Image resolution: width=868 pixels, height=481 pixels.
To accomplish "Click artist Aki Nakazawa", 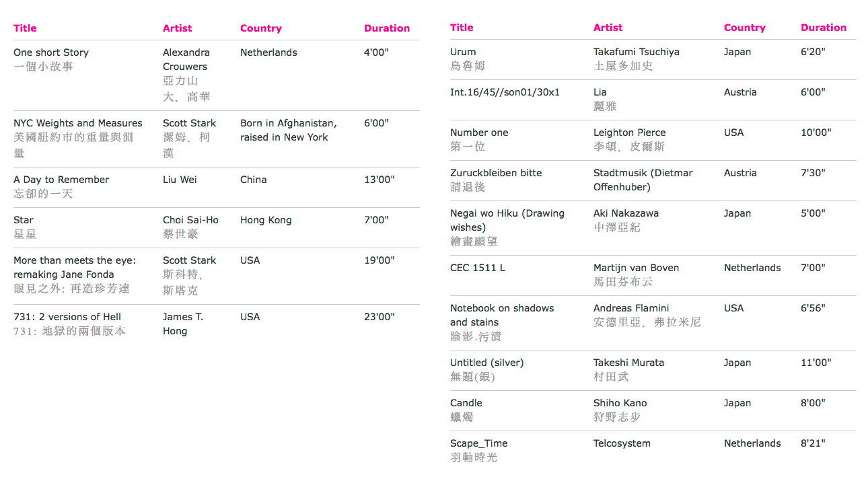I will tap(626, 213).
